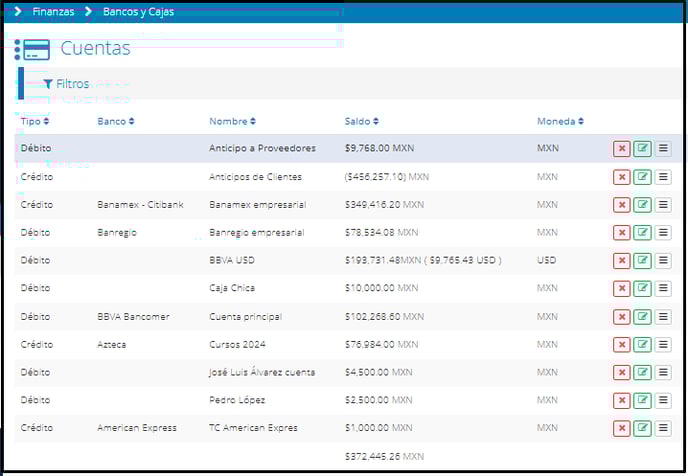The image size is (688, 476).
Task: Sort table by Tipo column
Action: pyautogui.click(x=35, y=122)
